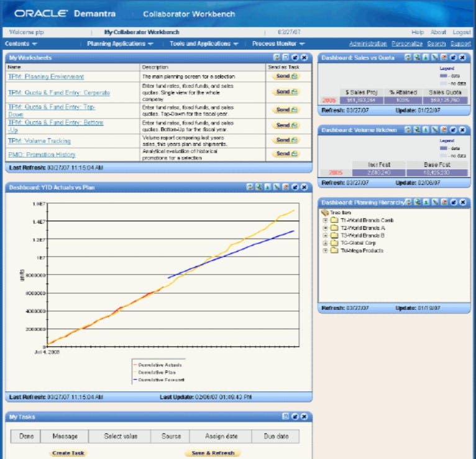Open the Process Monitor dropdown
This screenshot has height=459, width=476.
[x=278, y=43]
